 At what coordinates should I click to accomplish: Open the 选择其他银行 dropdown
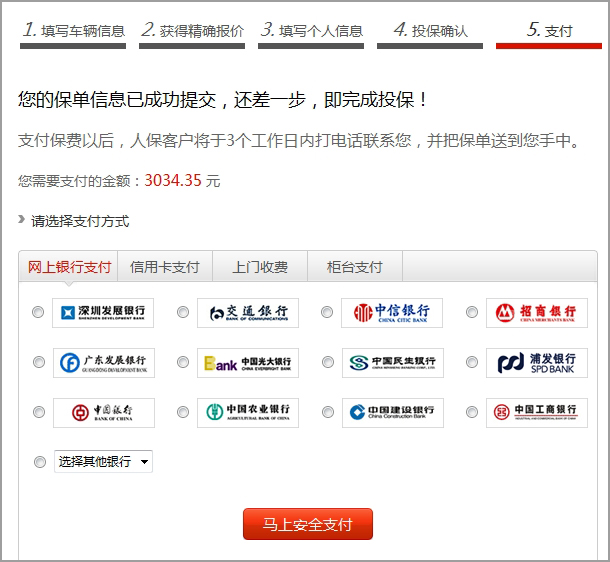pos(103,462)
